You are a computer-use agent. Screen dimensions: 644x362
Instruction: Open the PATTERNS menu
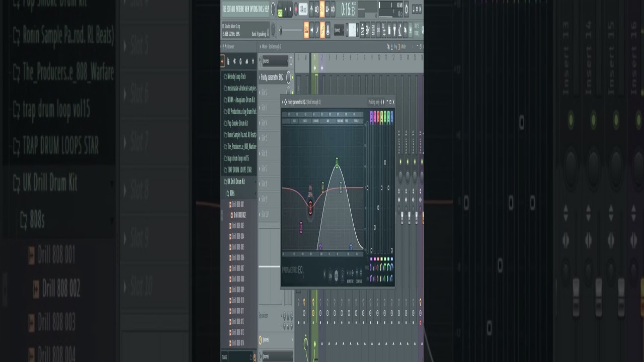[x=240, y=9]
